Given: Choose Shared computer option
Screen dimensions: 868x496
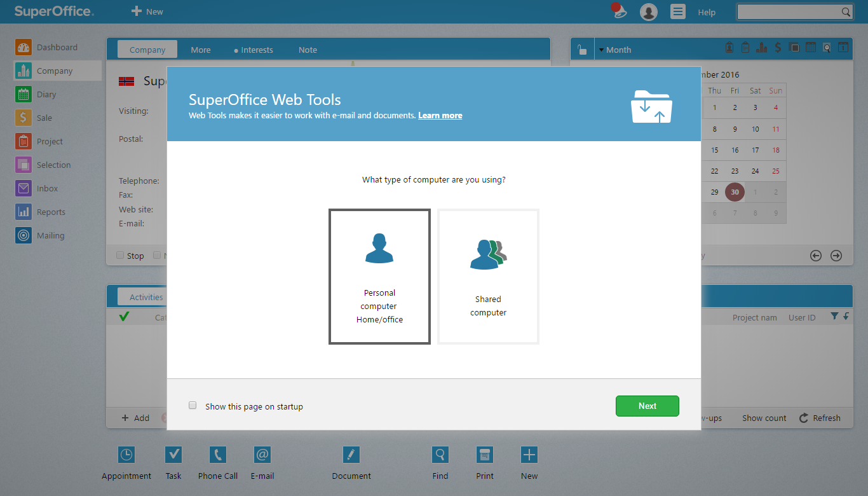Looking at the screenshot, I should point(488,277).
